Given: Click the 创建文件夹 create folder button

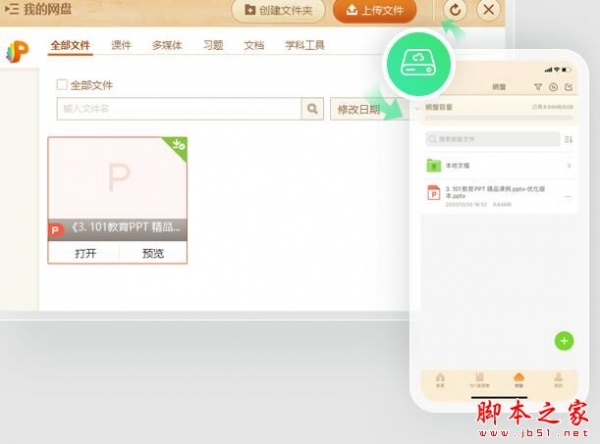Looking at the screenshot, I should coord(278,10).
